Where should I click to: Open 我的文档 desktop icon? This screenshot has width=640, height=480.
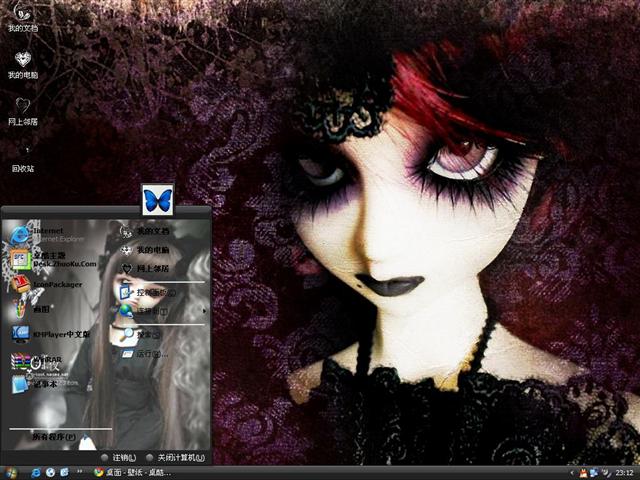23,17
